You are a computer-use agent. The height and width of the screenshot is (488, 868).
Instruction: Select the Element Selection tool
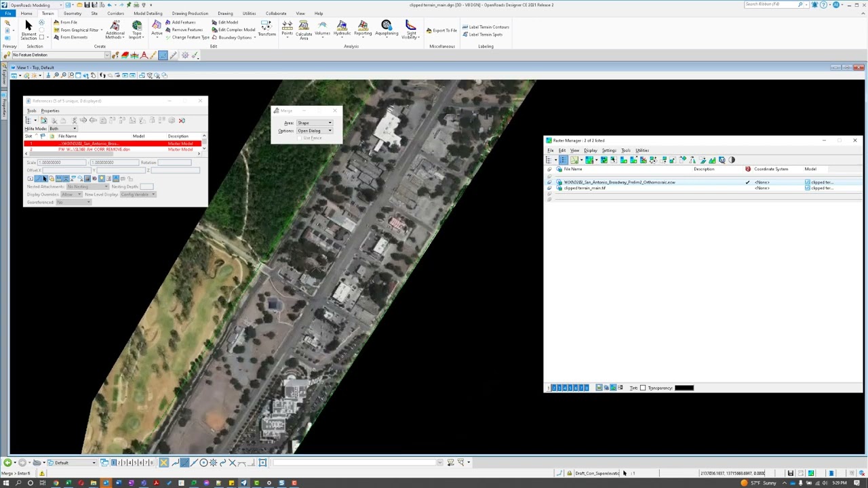28,29
